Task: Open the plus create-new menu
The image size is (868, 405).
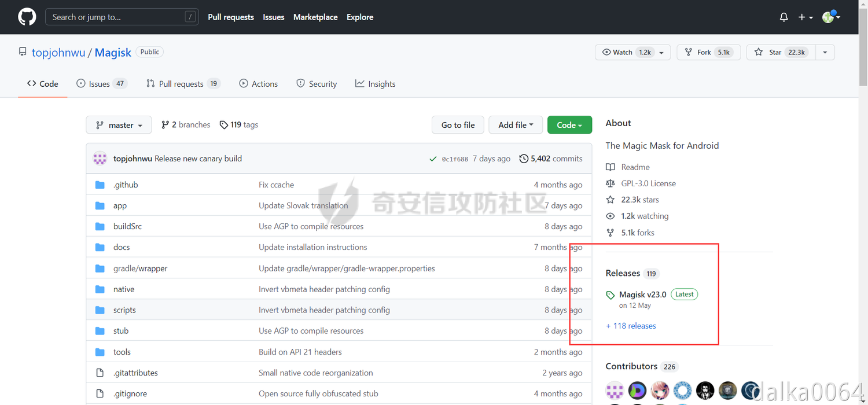Action: pos(806,17)
